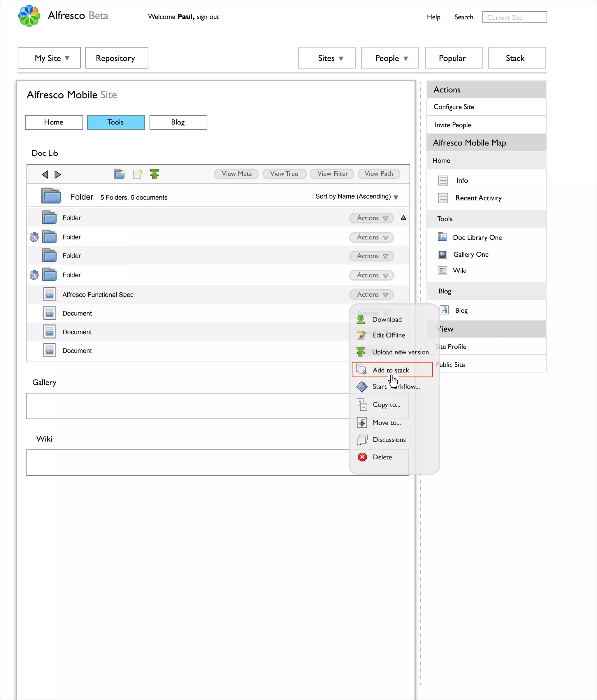The height and width of the screenshot is (700, 597).
Task: Open Actions dropdown for fourth Folder row
Action: coord(371,275)
